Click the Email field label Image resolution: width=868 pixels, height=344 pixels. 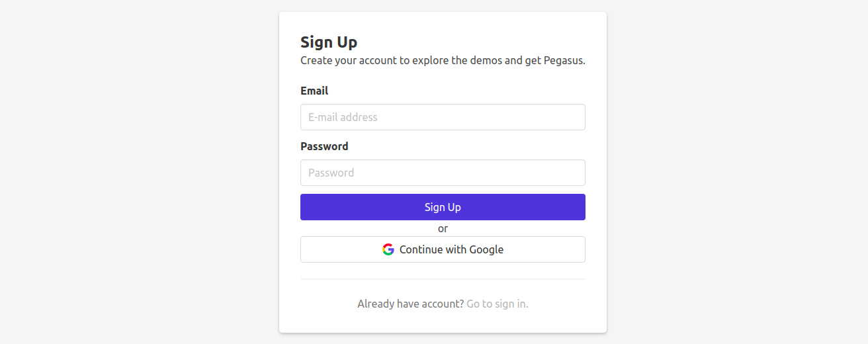(314, 91)
